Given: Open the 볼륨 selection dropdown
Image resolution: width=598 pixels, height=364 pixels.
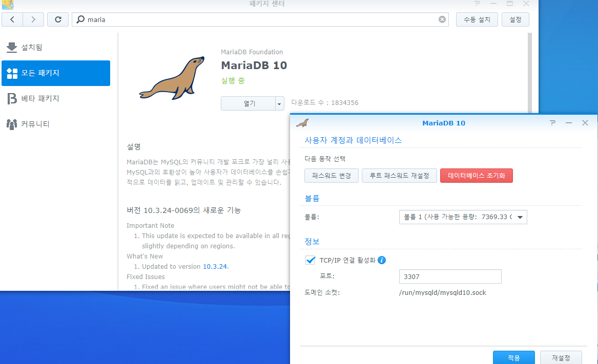Looking at the screenshot, I should click(463, 217).
